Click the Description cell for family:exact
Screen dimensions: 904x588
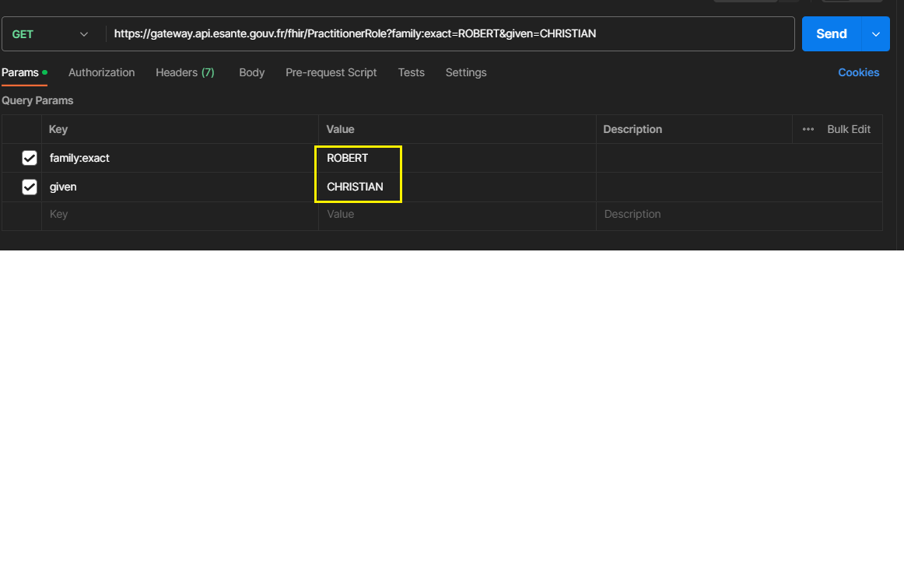738,158
